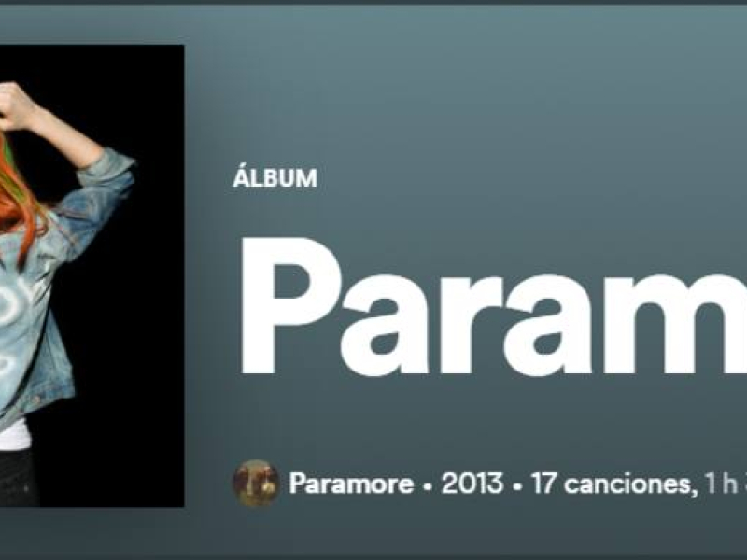This screenshot has width=747, height=560.
Task: Click the dot separator before 17 canciones
Action: point(517,485)
